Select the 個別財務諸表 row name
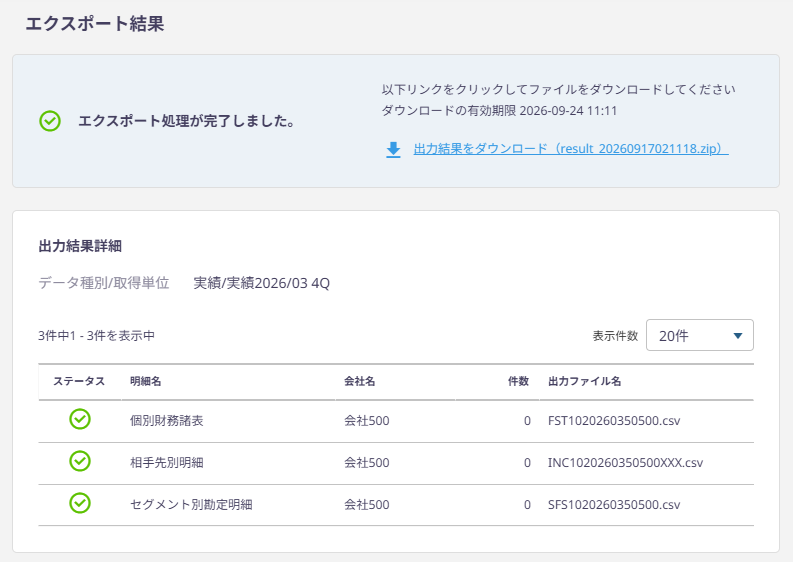 pos(167,421)
